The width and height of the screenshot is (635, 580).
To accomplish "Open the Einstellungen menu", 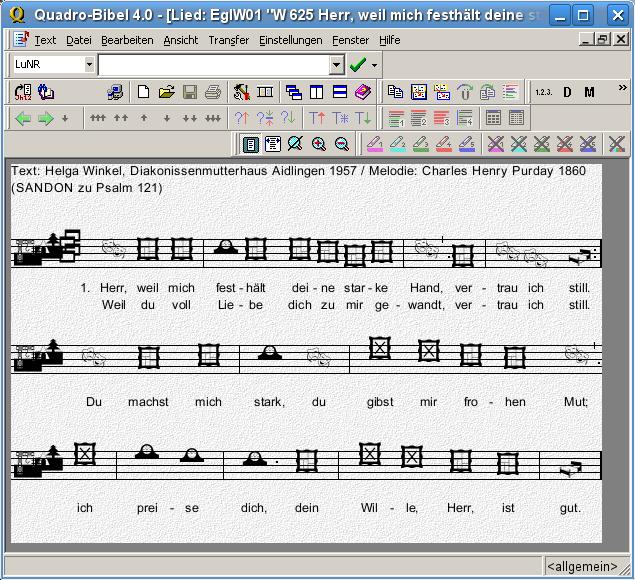I will pyautogui.click(x=290, y=40).
